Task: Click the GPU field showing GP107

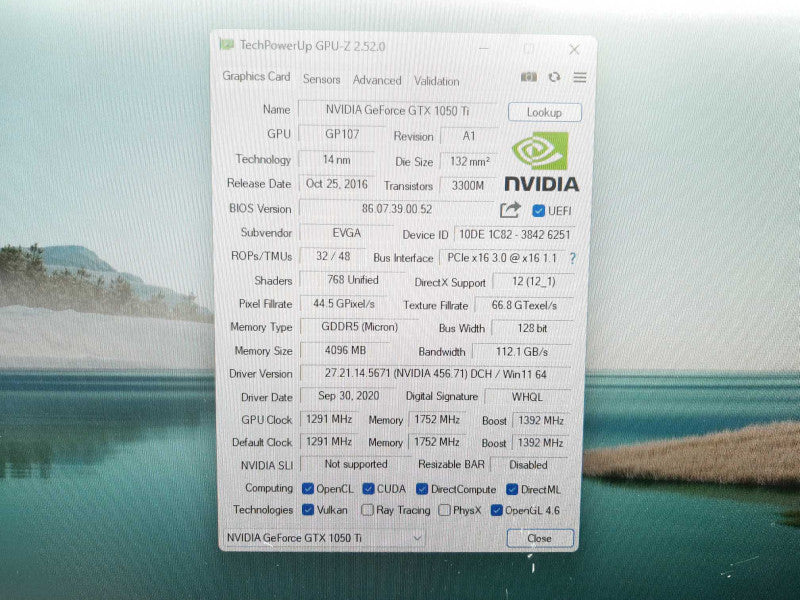Action: pyautogui.click(x=342, y=134)
